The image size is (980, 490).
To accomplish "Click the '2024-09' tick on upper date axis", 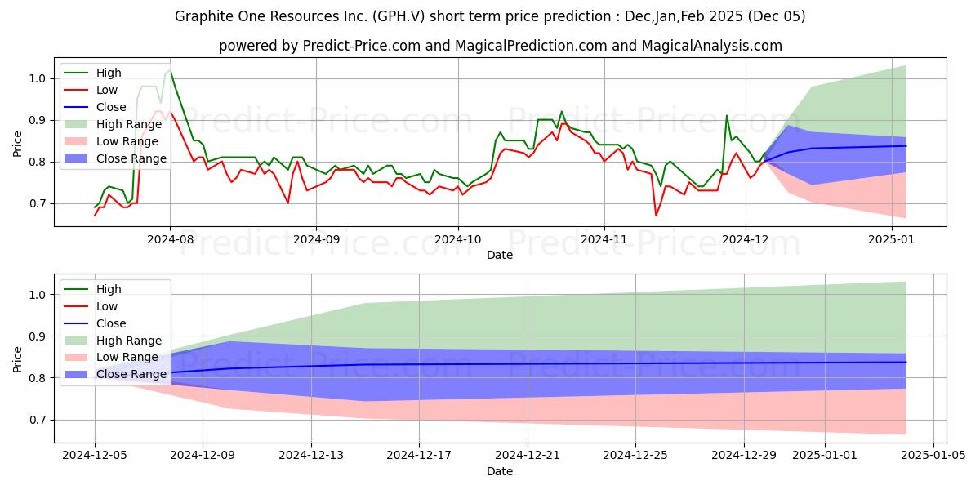I will click(315, 241).
